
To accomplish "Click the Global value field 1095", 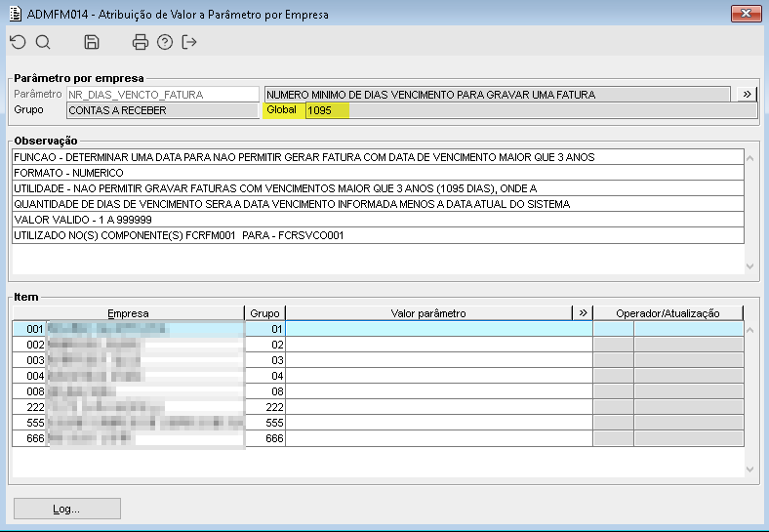I will tap(532, 110).
